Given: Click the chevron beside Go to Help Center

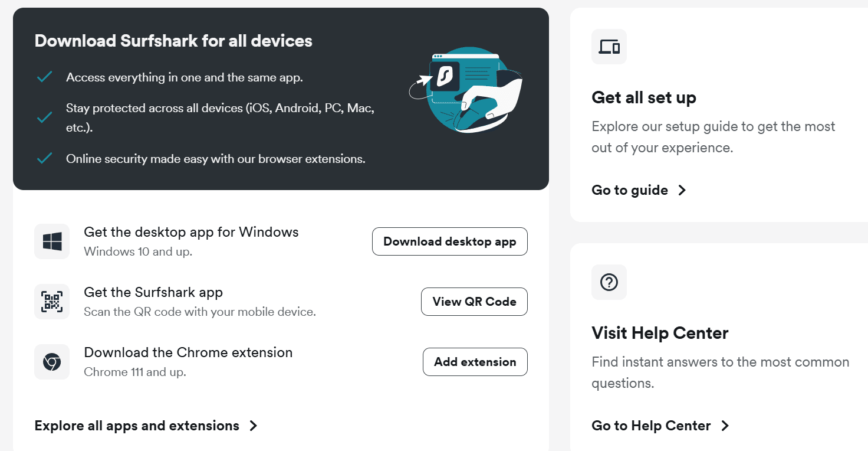Looking at the screenshot, I should (725, 426).
